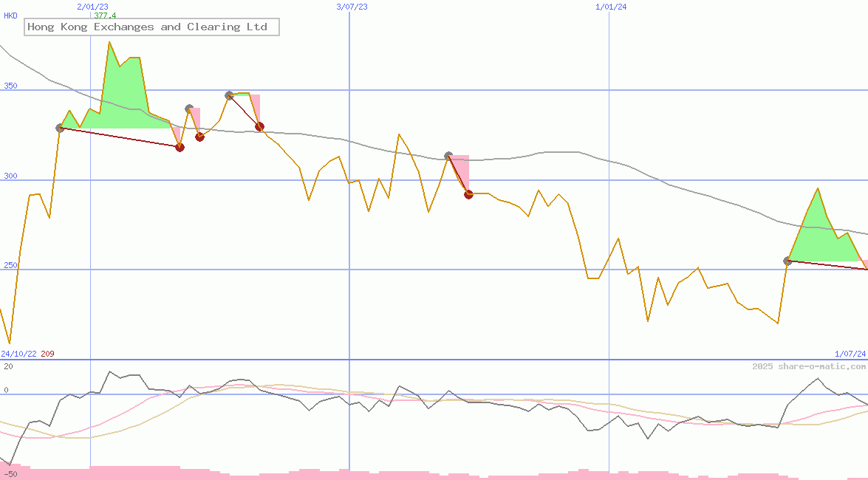Click the Hong Kong Exchanges and Clearing title box

coord(151,27)
